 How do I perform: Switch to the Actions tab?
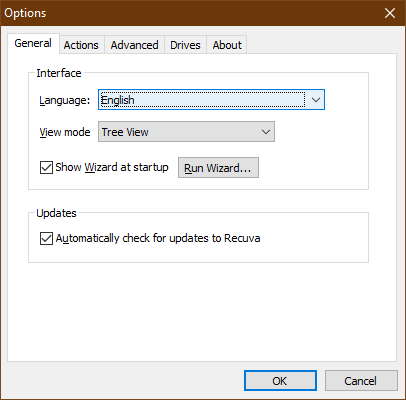(x=81, y=45)
